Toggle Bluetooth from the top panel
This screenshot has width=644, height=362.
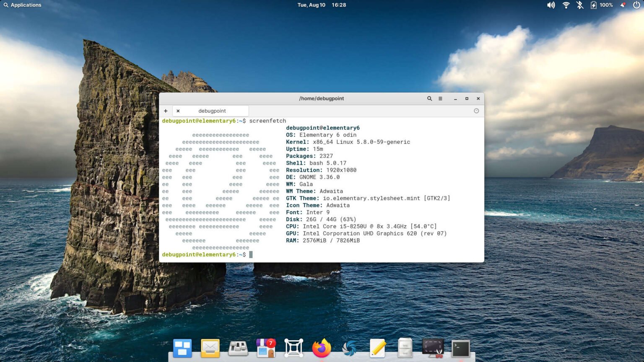coord(580,5)
